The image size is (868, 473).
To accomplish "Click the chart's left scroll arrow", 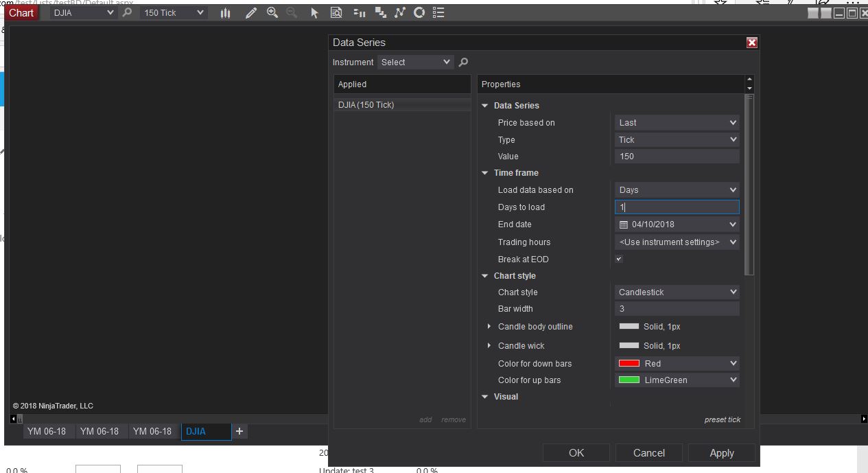I will (12, 418).
